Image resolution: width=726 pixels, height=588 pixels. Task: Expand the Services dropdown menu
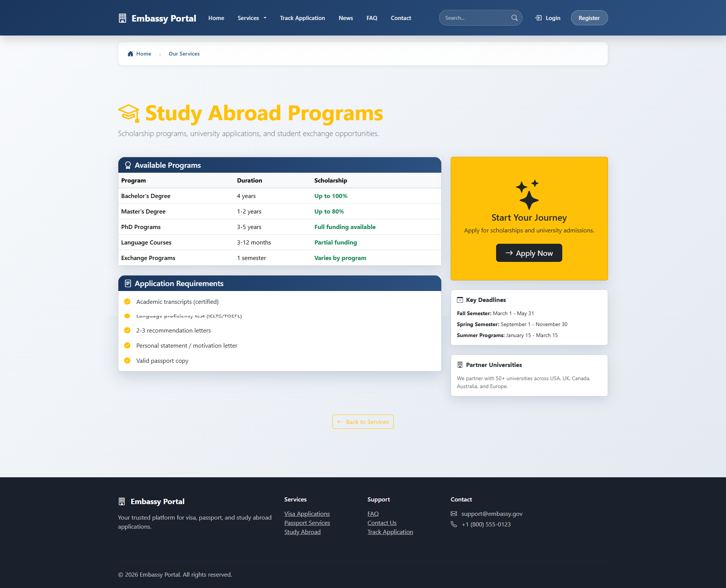click(252, 18)
